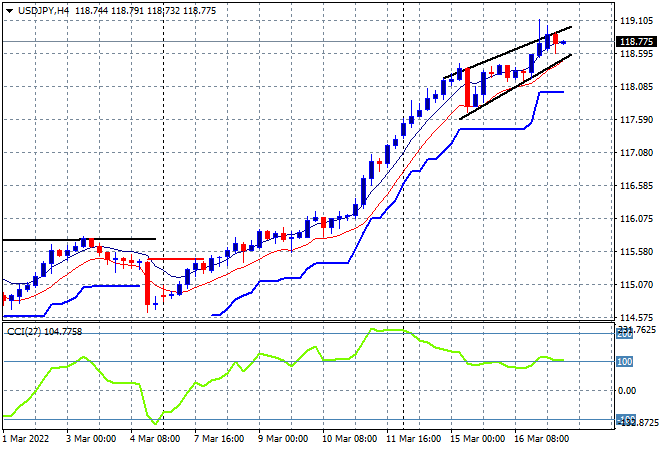This screenshot has height=450, width=660.
Task: Select the lower black channel trendline
Action: click(515, 87)
